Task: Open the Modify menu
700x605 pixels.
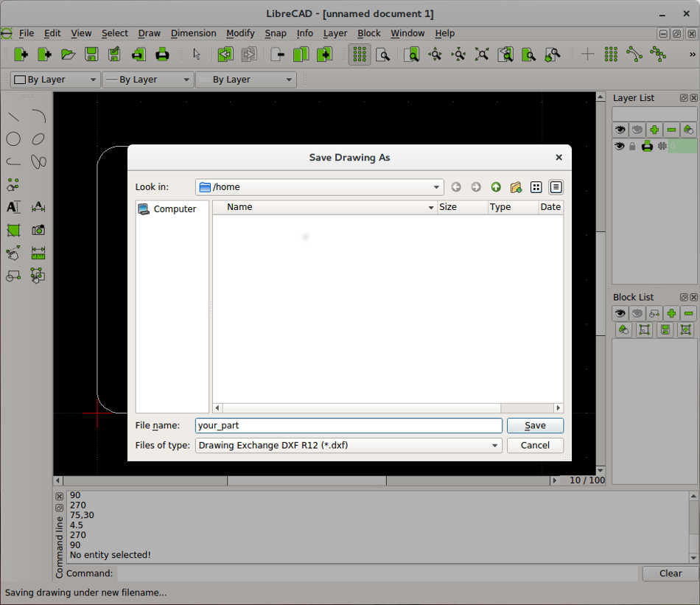Action: 240,33
